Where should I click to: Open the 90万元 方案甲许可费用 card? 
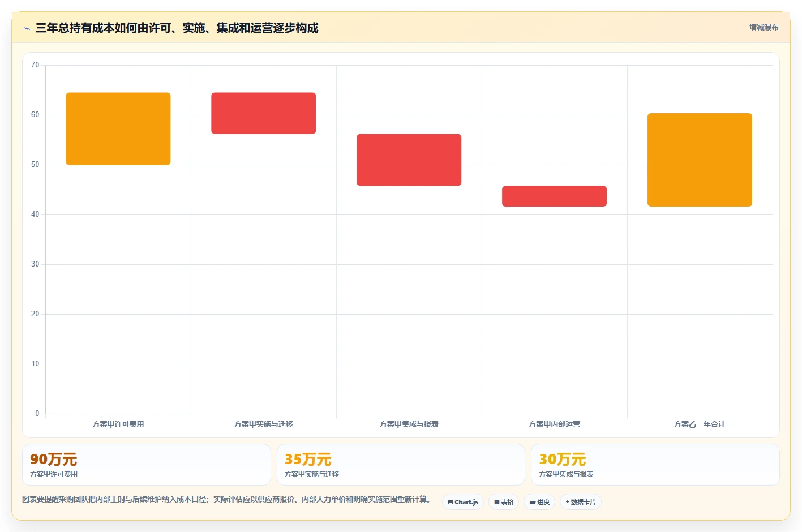pyautogui.click(x=147, y=465)
